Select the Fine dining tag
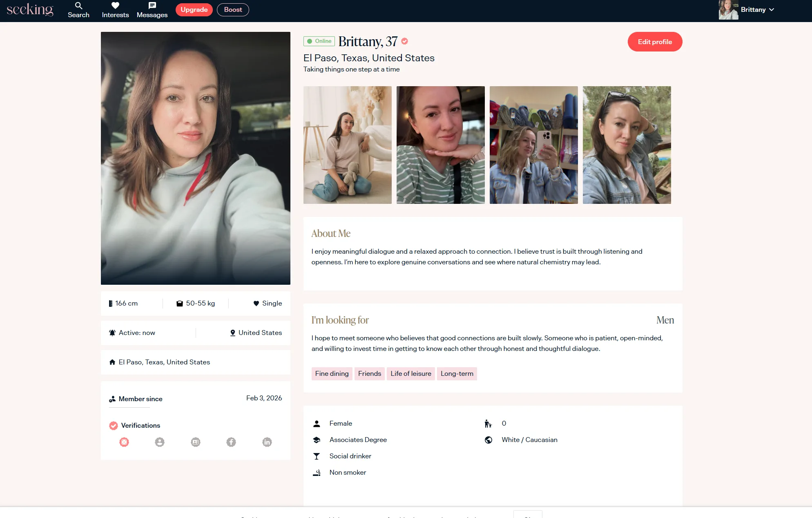This screenshot has width=812, height=518. pyautogui.click(x=332, y=374)
